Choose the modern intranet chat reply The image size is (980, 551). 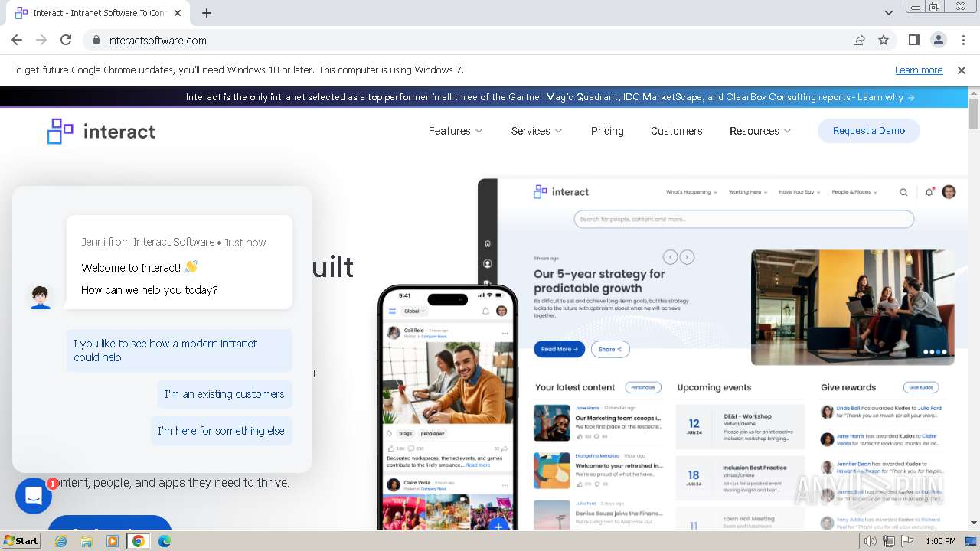click(x=179, y=350)
